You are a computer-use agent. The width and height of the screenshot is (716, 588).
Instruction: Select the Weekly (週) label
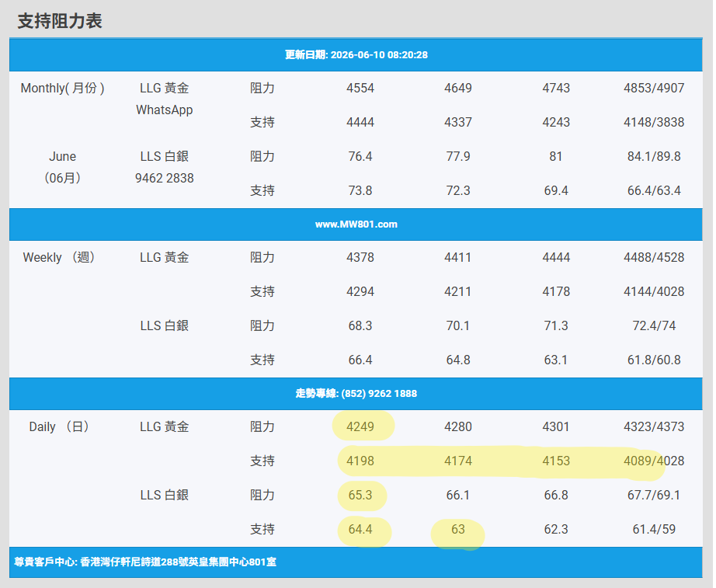(x=59, y=257)
